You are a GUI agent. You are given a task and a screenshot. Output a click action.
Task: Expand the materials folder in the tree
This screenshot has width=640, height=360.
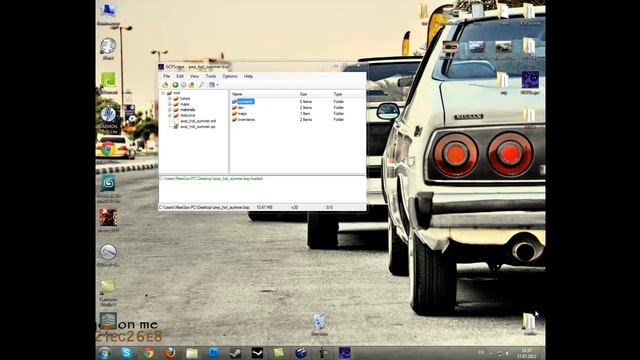coord(170,110)
